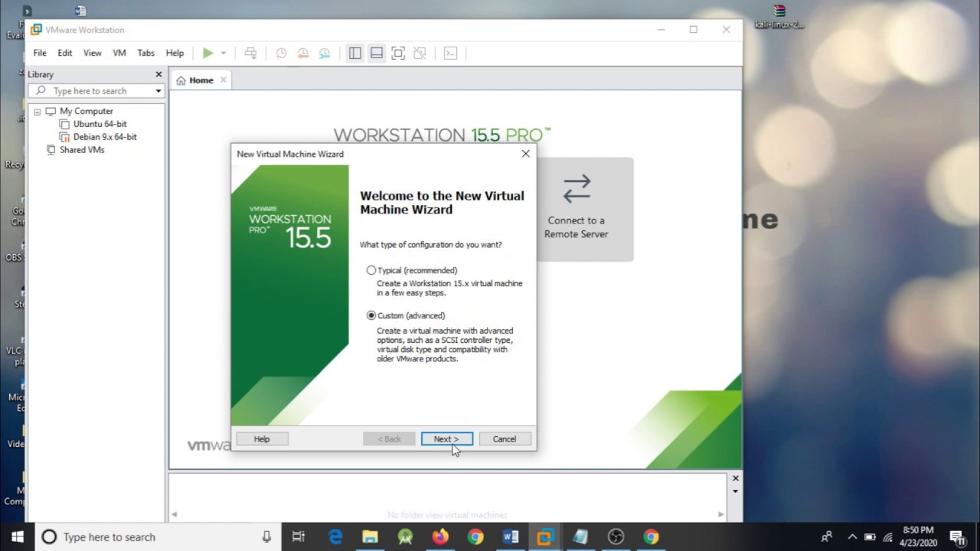
Task: Click the Windows taskbar search box
Action: (157, 536)
